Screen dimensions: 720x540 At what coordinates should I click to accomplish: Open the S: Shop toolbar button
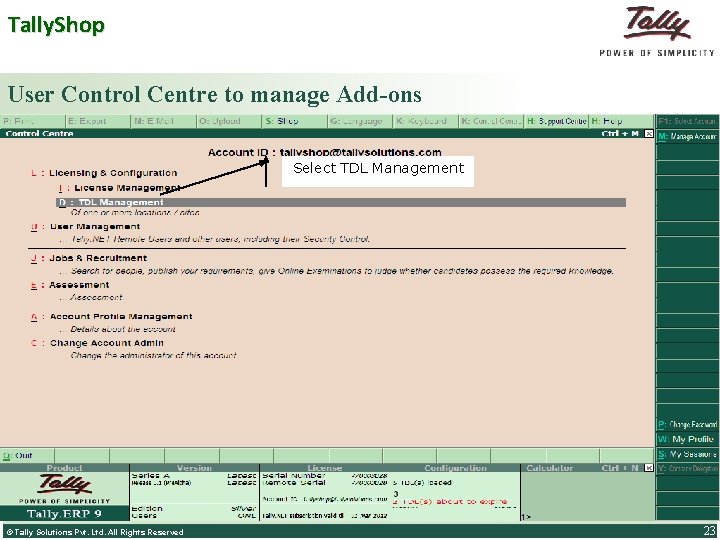pos(295,121)
